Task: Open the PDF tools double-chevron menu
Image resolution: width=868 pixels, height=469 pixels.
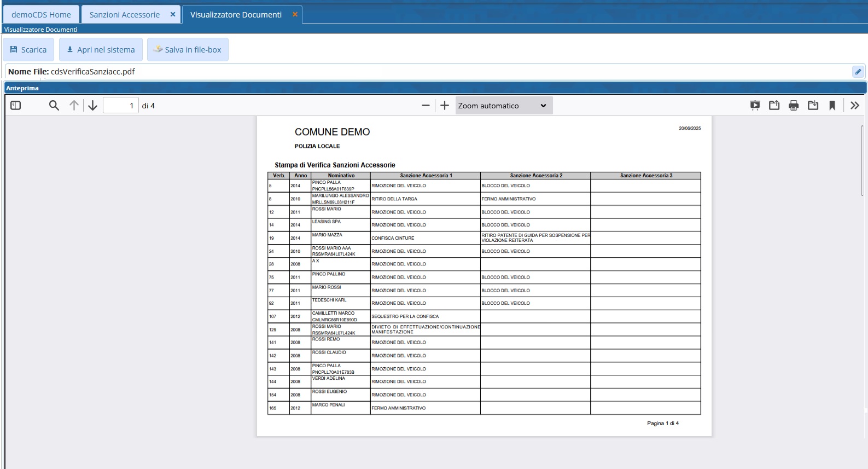Action: tap(855, 106)
